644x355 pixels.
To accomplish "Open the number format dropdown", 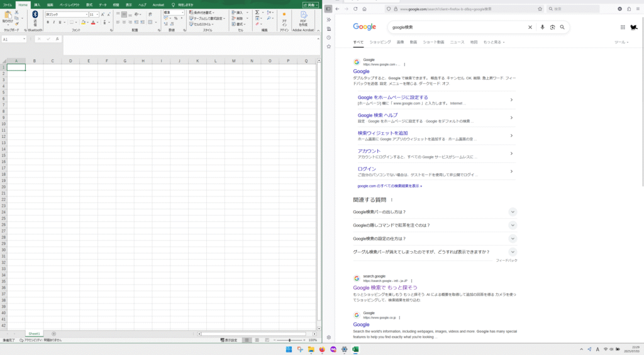I will (x=182, y=13).
